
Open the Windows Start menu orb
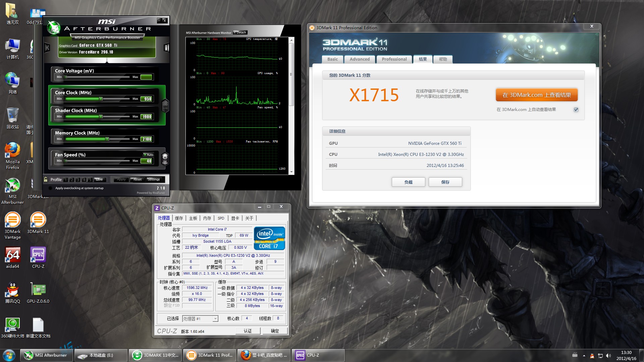tap(9, 355)
